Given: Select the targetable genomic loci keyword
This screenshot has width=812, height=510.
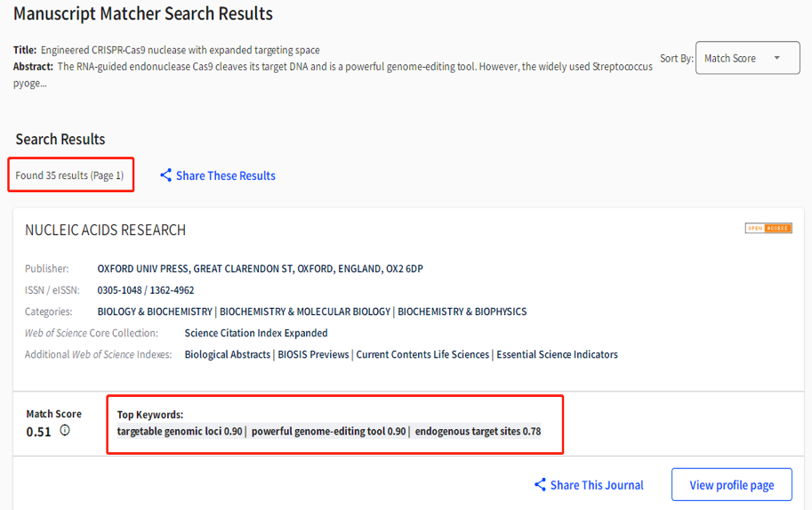Looking at the screenshot, I should pos(179,432).
